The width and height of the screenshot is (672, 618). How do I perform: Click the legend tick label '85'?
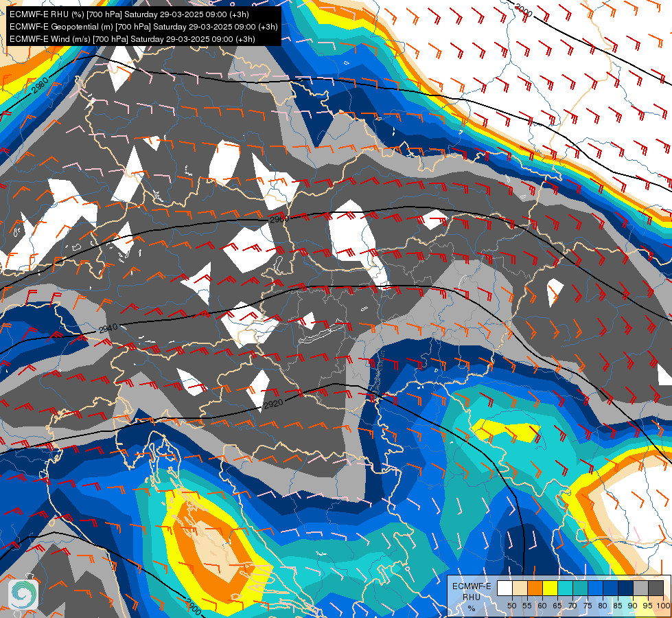[x=618, y=606]
